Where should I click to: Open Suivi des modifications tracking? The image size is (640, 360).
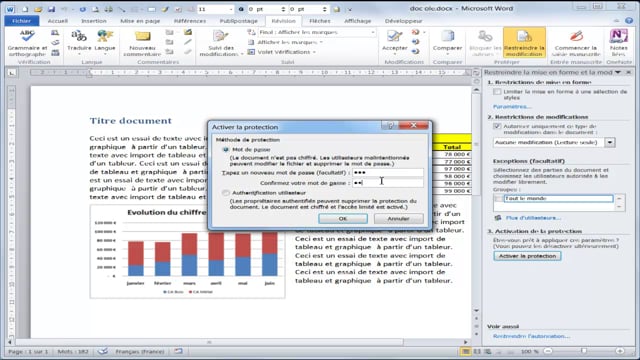tap(221, 43)
